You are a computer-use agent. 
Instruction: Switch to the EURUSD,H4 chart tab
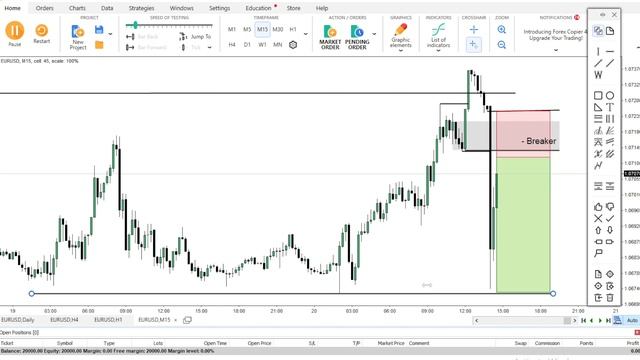click(x=64, y=320)
